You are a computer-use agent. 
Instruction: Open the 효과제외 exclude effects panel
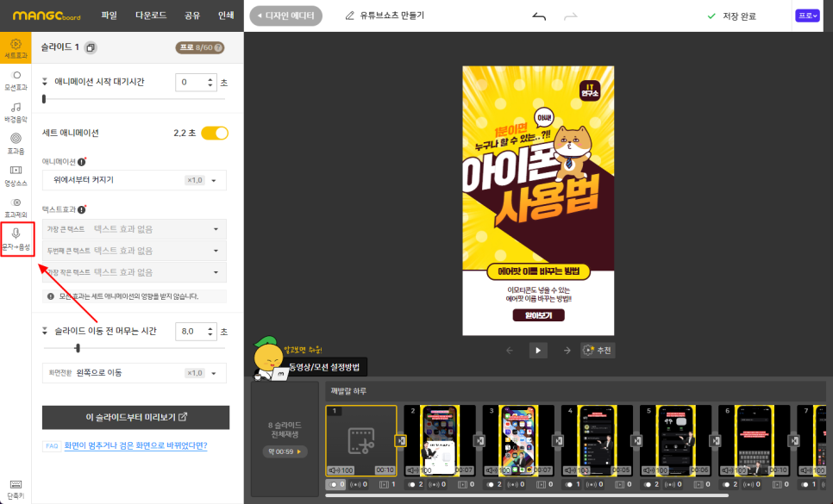pos(16,208)
